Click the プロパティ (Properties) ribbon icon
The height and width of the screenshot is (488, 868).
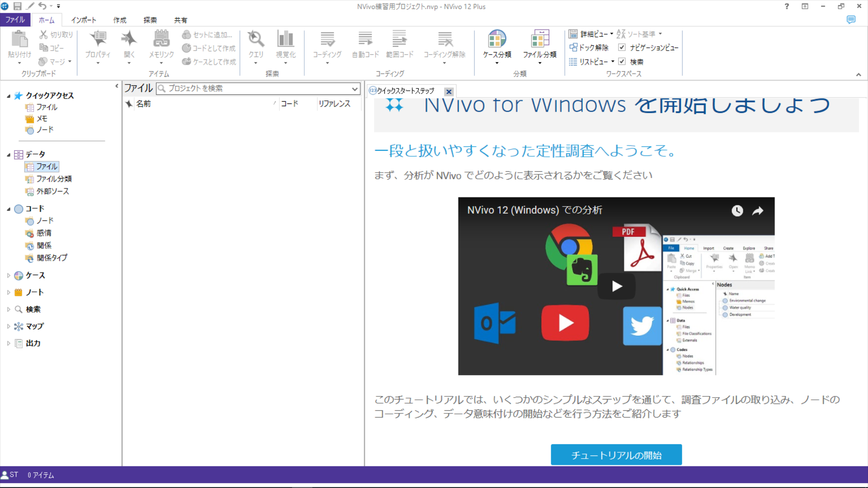coord(98,40)
